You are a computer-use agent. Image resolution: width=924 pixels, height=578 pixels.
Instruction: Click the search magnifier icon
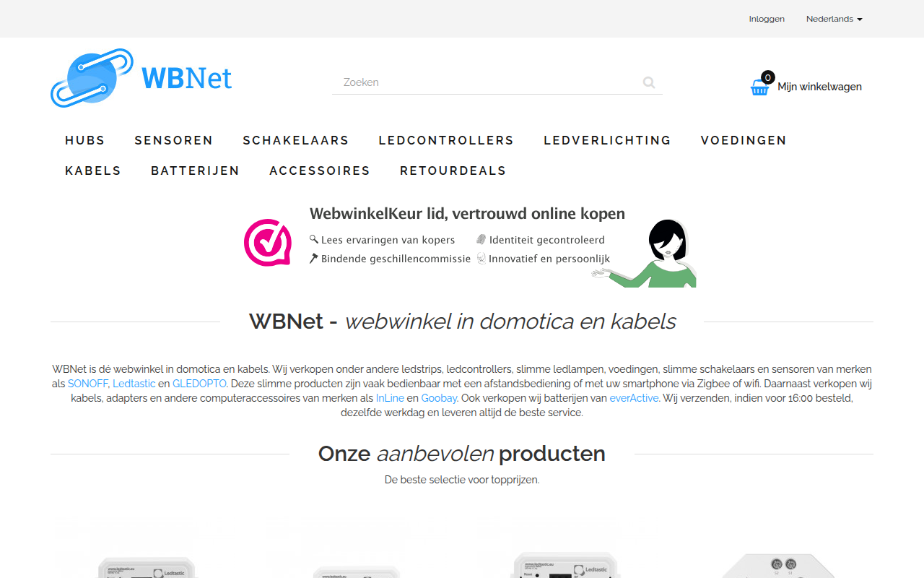pos(649,82)
